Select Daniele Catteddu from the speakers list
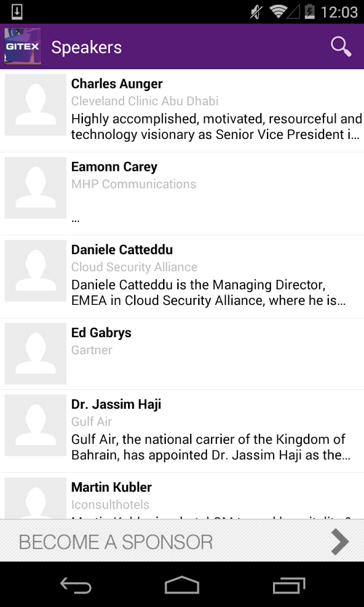Image resolution: width=364 pixels, height=607 pixels. 182,277
